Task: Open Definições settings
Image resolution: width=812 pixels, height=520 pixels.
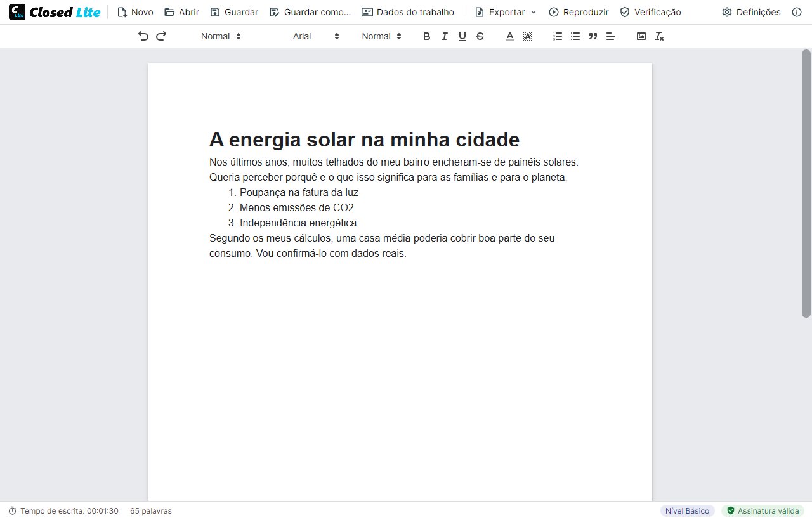Action: [x=751, y=12]
